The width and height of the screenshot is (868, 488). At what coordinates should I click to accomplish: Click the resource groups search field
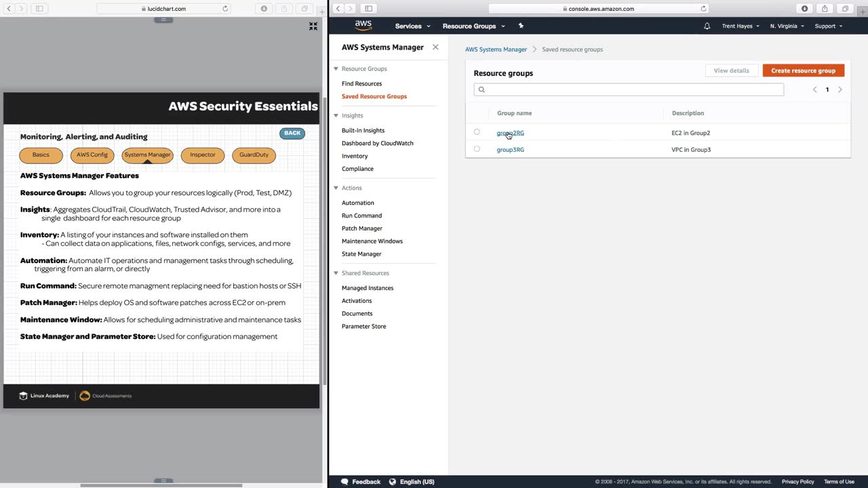629,89
